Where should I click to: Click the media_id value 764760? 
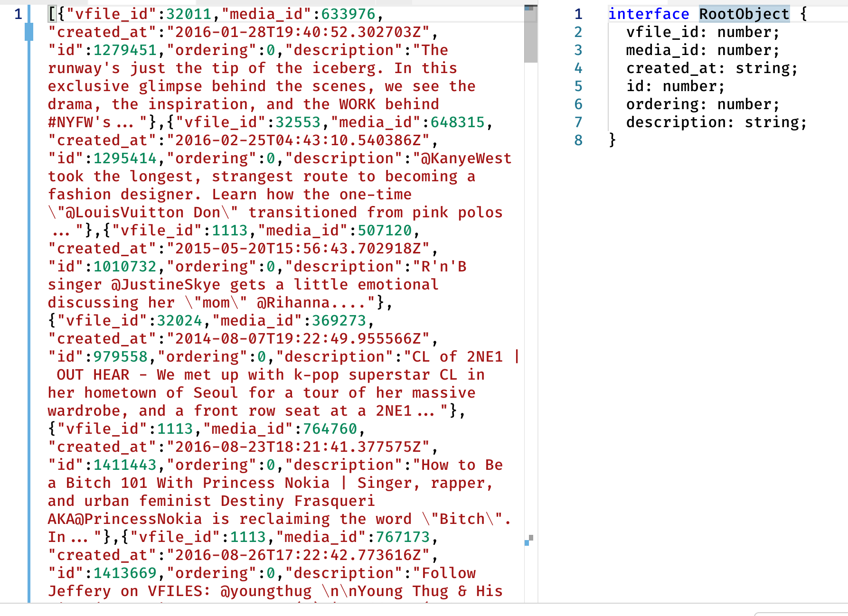[x=330, y=429]
